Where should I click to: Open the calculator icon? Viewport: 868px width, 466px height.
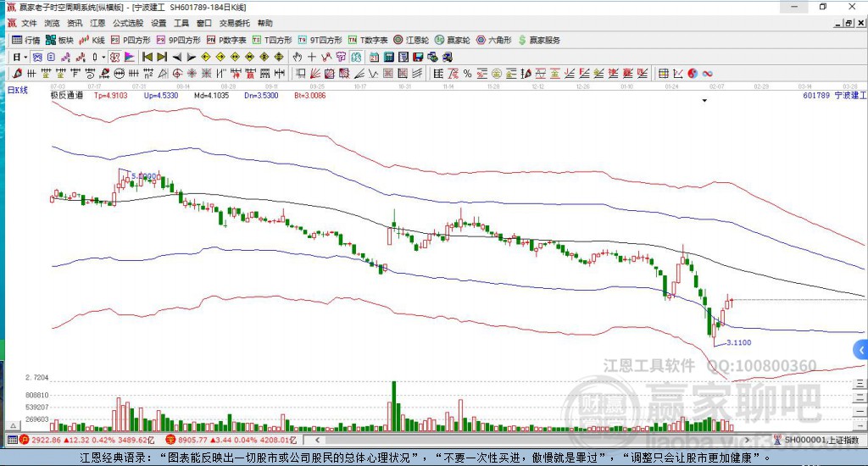coord(388,57)
